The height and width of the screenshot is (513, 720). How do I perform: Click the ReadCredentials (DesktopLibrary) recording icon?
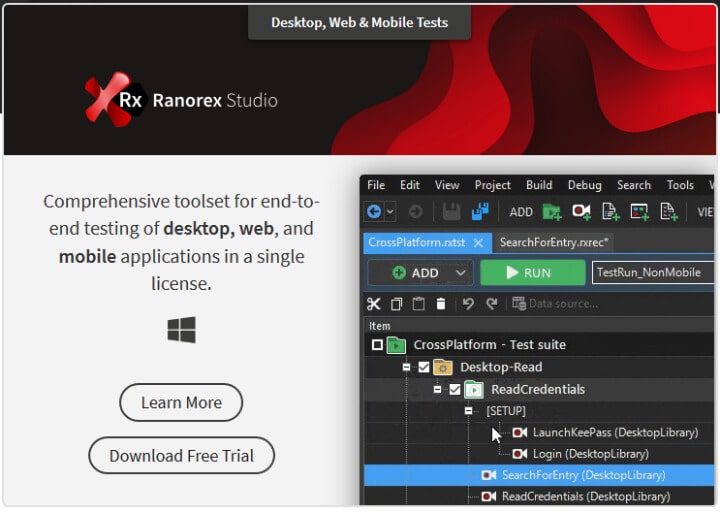tap(489, 496)
